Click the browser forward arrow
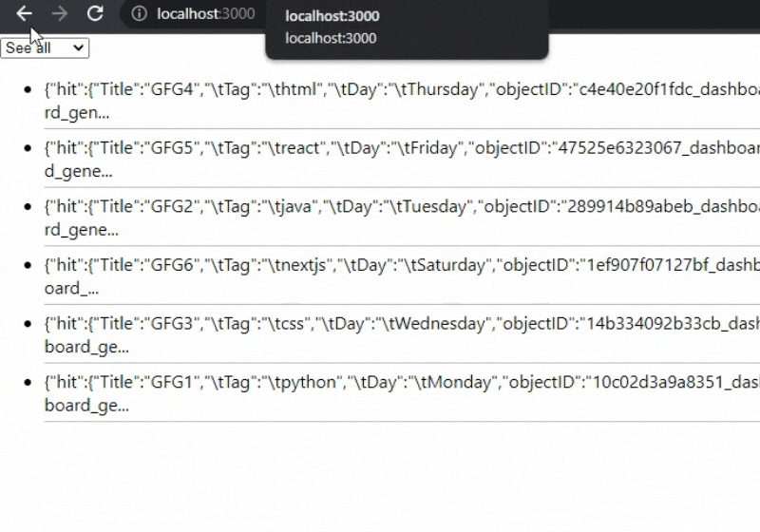Screen dimensions: 760x532 coord(60,13)
